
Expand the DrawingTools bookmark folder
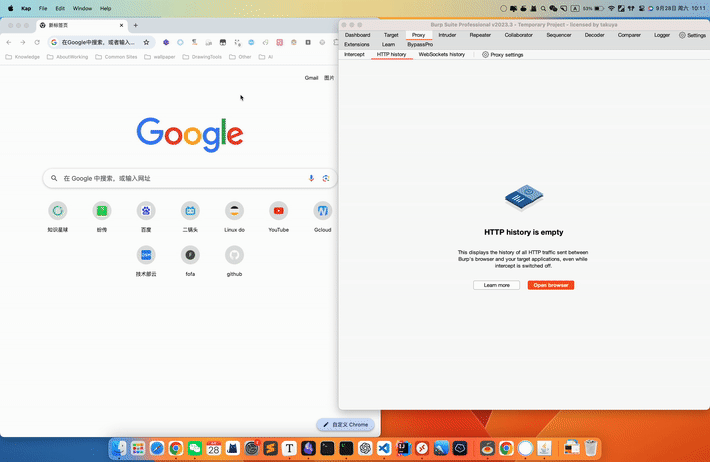point(199,57)
